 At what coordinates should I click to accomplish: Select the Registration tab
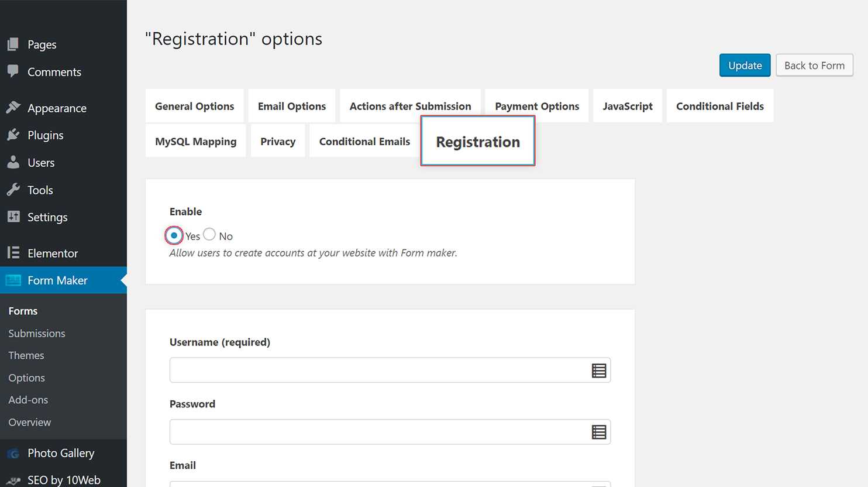(x=478, y=141)
